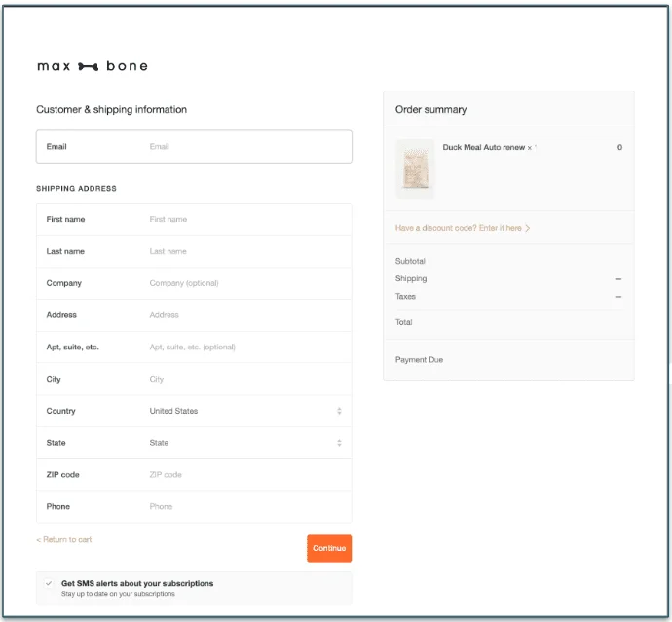Viewport: 672px width, 622px height.
Task: Click the Payment Due label
Action: click(x=419, y=360)
